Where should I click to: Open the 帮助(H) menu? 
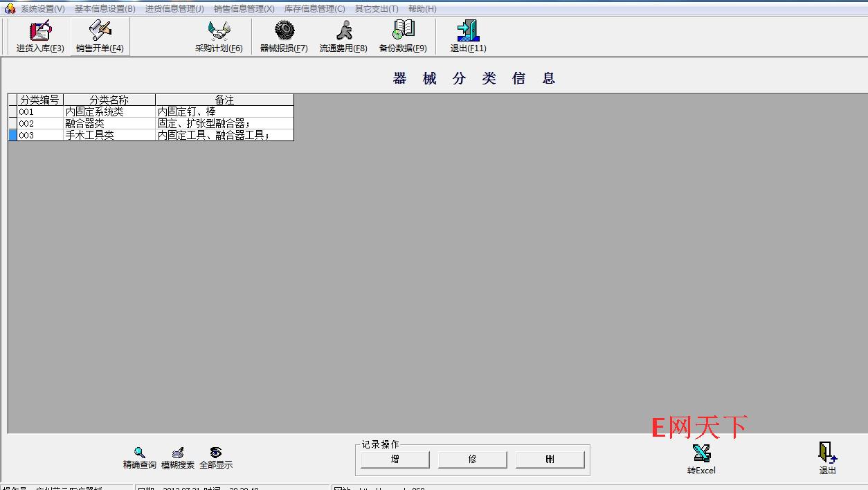pyautogui.click(x=422, y=9)
